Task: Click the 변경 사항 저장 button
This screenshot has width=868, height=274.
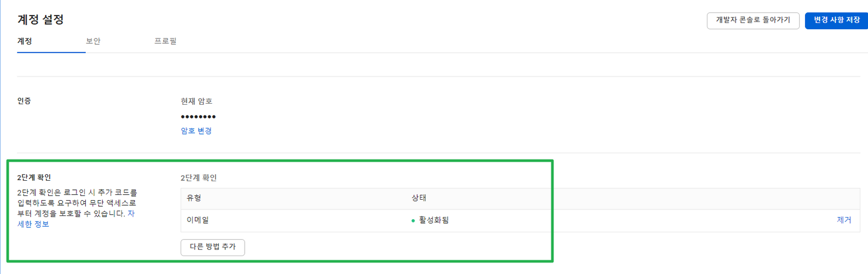Action: pyautogui.click(x=836, y=21)
